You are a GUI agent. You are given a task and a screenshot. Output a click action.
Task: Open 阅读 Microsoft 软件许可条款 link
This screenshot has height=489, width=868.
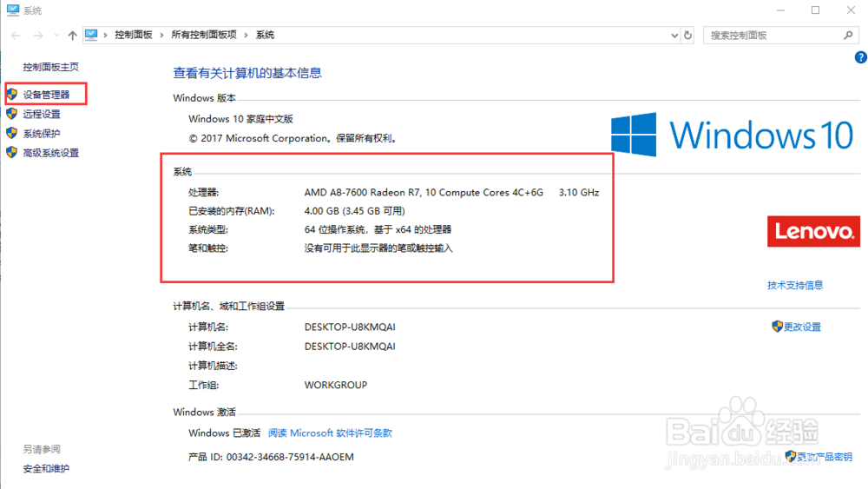(x=330, y=433)
